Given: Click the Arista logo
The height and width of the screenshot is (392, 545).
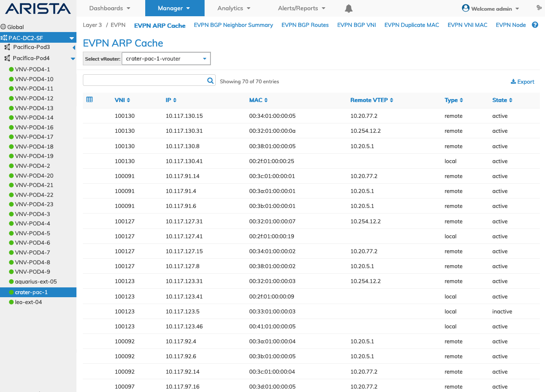Looking at the screenshot, I should pos(38,8).
